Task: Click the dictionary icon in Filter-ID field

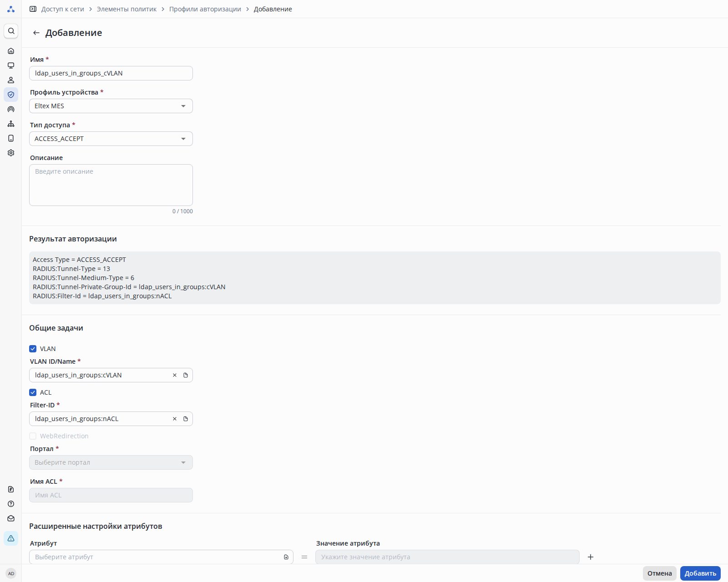Action: [x=186, y=419]
